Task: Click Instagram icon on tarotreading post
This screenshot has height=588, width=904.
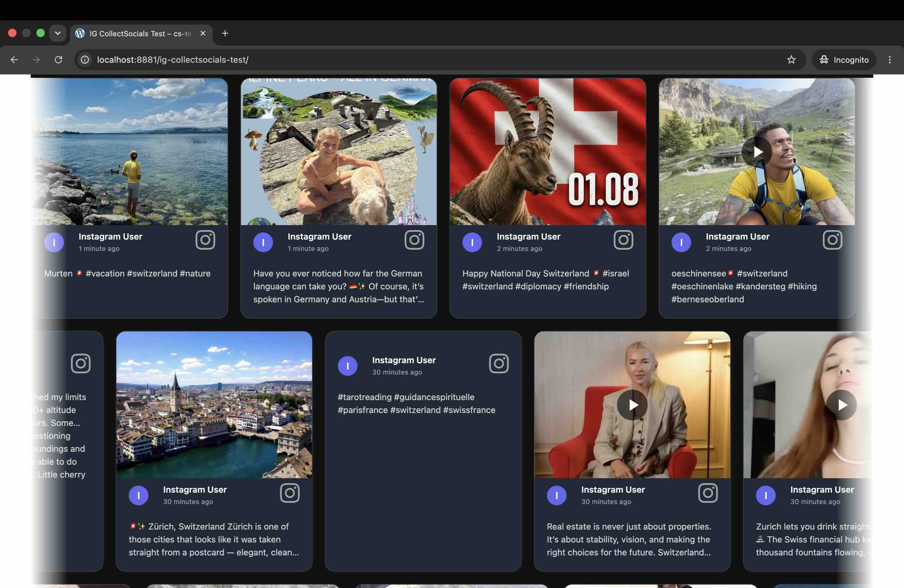Action: pos(498,364)
